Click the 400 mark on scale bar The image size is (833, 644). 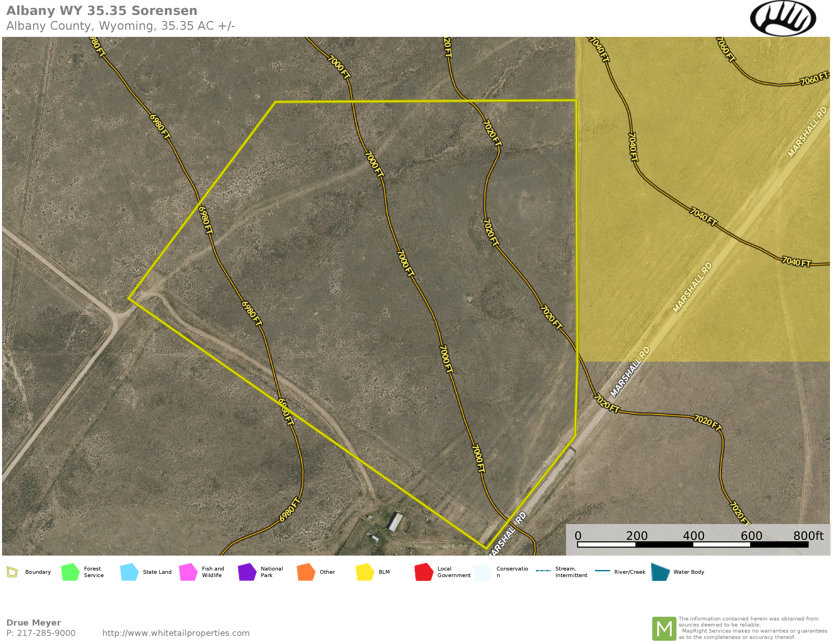point(693,536)
